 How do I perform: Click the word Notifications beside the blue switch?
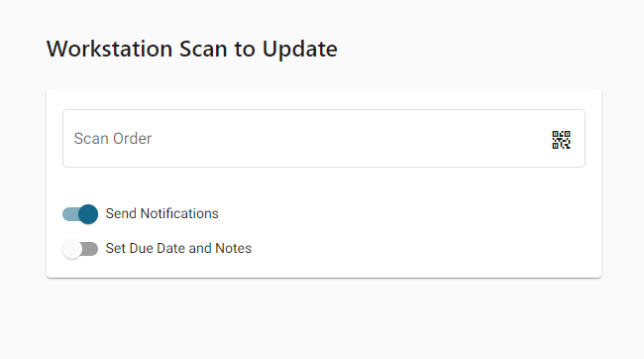click(179, 213)
